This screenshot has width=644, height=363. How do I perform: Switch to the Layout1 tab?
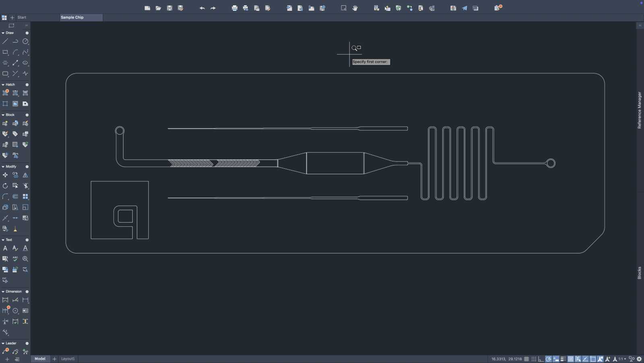(67, 359)
